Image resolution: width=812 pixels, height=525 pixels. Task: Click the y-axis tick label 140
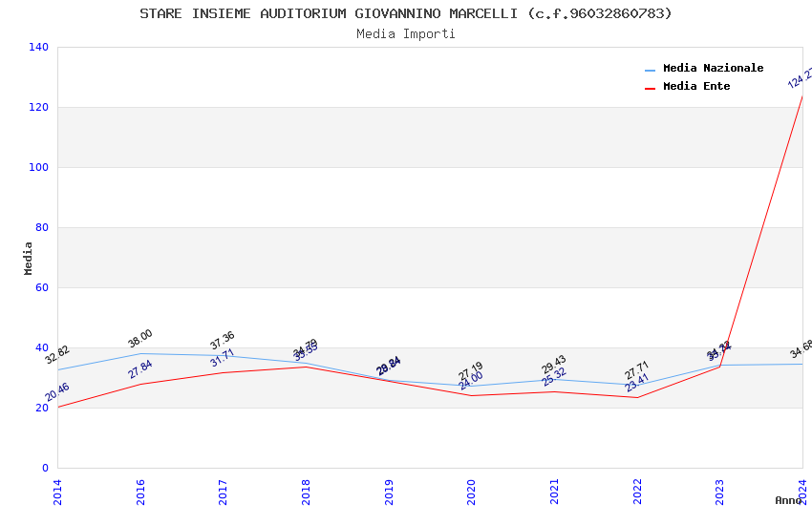(39, 47)
